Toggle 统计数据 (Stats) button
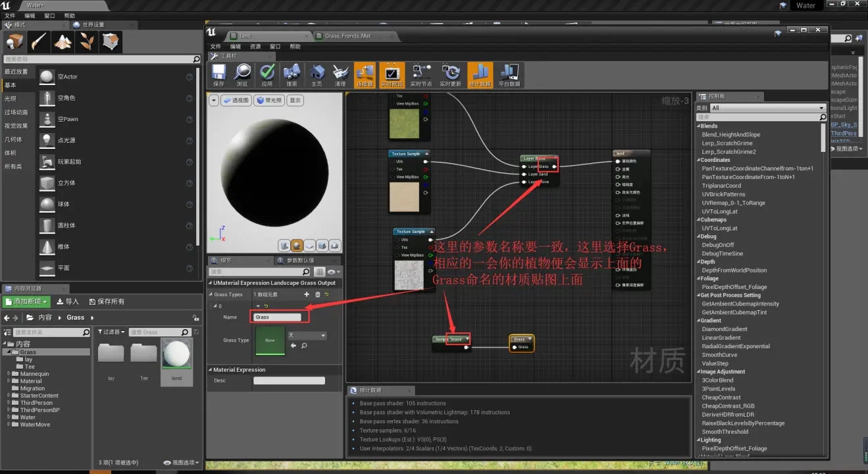This screenshot has height=474, width=868. (480, 75)
